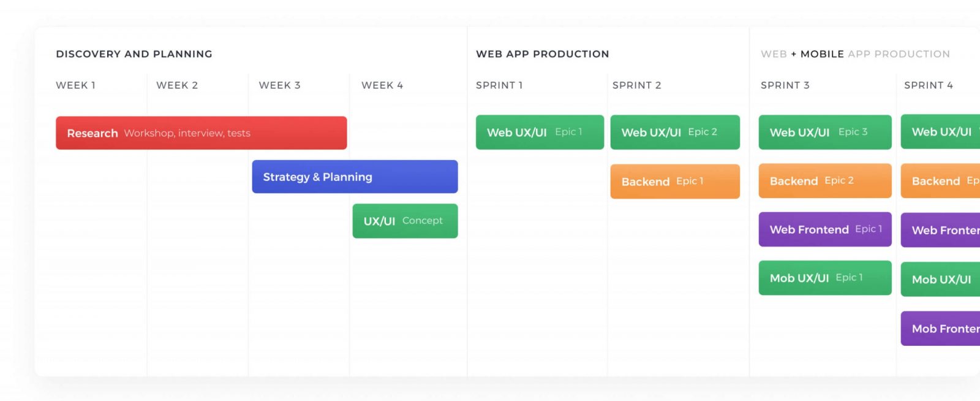The image size is (980, 401).
Task: Click the red Research task bar
Action: coord(201,133)
